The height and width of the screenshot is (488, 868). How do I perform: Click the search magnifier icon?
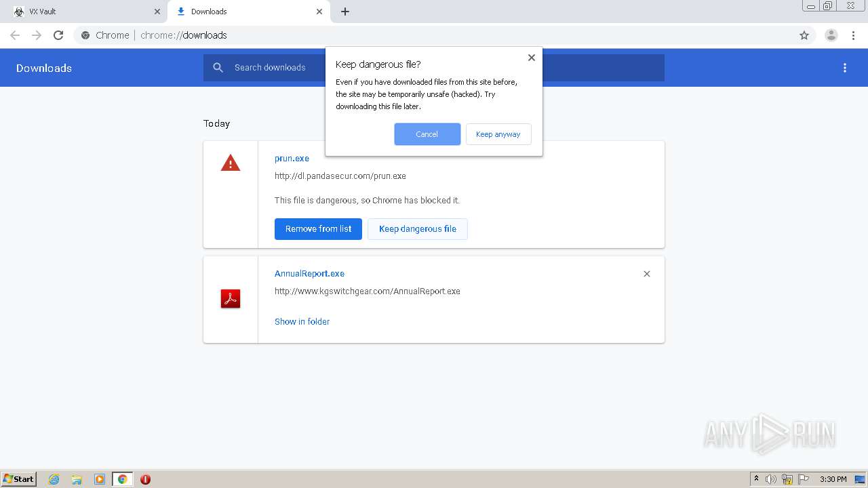point(218,68)
